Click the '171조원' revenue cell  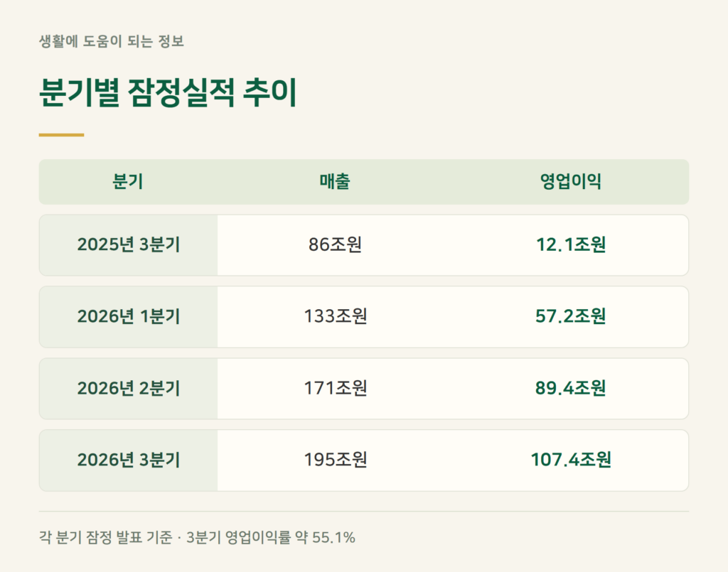(x=336, y=388)
